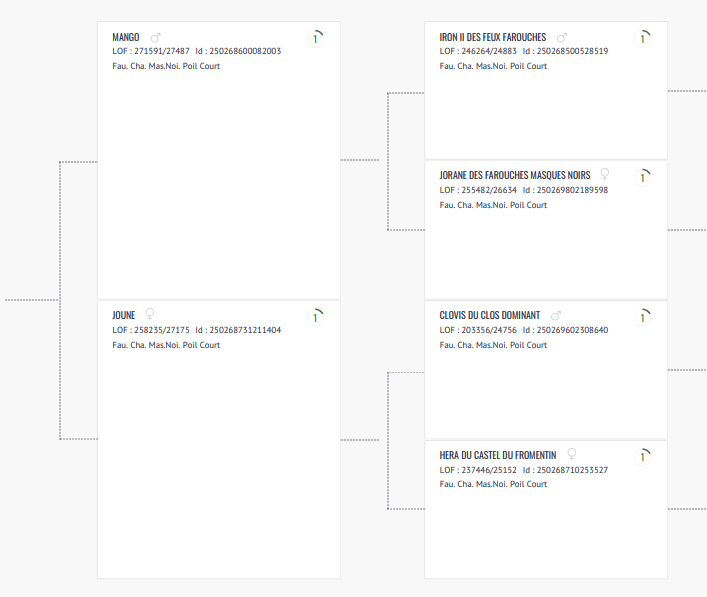Open CLOVIS DU CLOS DOMINANT name link
The width and height of the screenshot is (707, 597).
pos(490,315)
